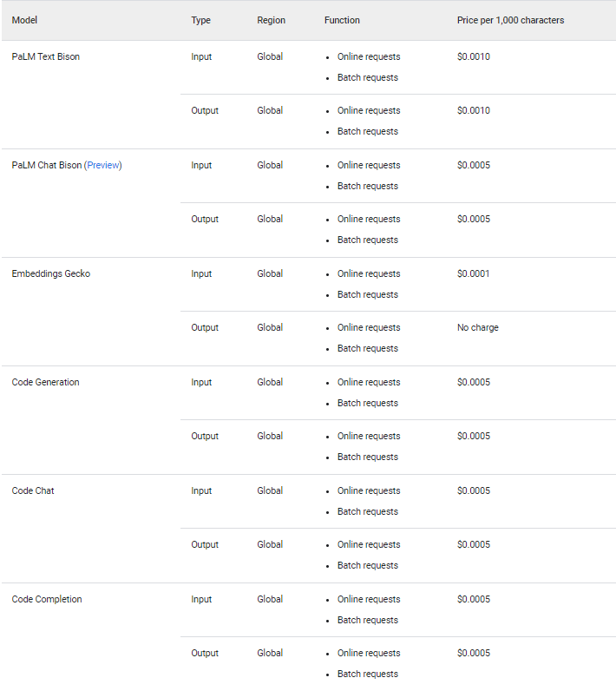
Task: Click the Input link for PaLM Text Bison
Action: [201, 57]
